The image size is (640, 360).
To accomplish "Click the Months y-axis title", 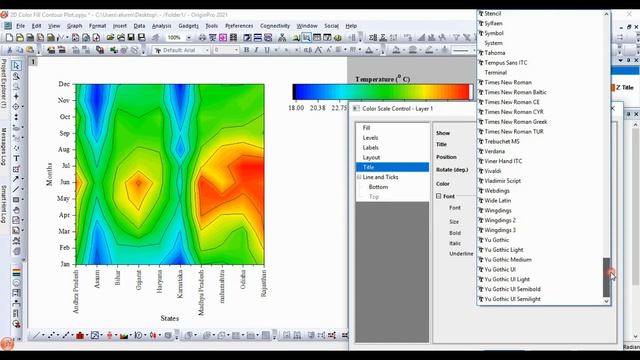I will 49,174.
